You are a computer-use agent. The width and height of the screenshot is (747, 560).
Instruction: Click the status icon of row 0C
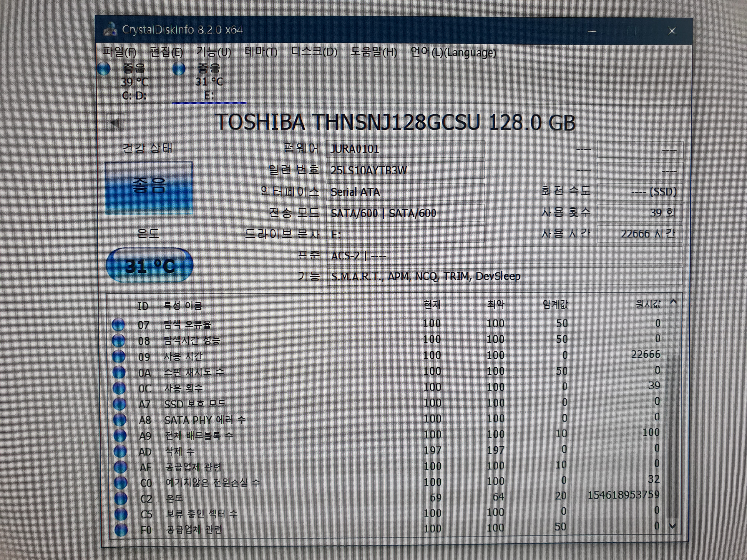(119, 388)
